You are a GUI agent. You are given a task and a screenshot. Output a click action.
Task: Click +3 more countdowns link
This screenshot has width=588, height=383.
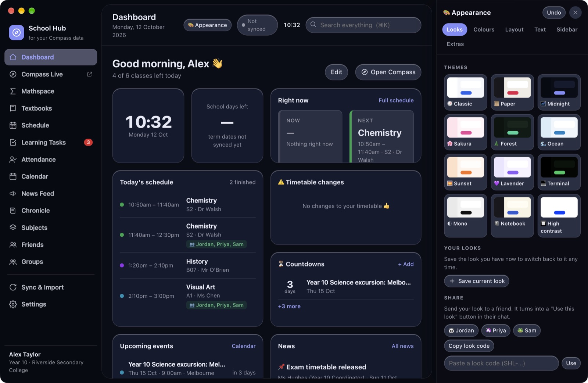point(289,306)
